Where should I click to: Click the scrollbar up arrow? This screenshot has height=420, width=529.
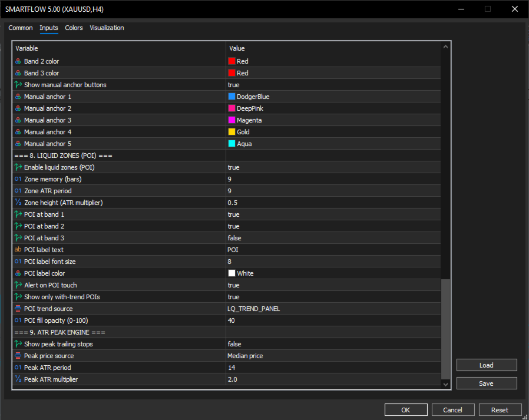pyautogui.click(x=445, y=47)
